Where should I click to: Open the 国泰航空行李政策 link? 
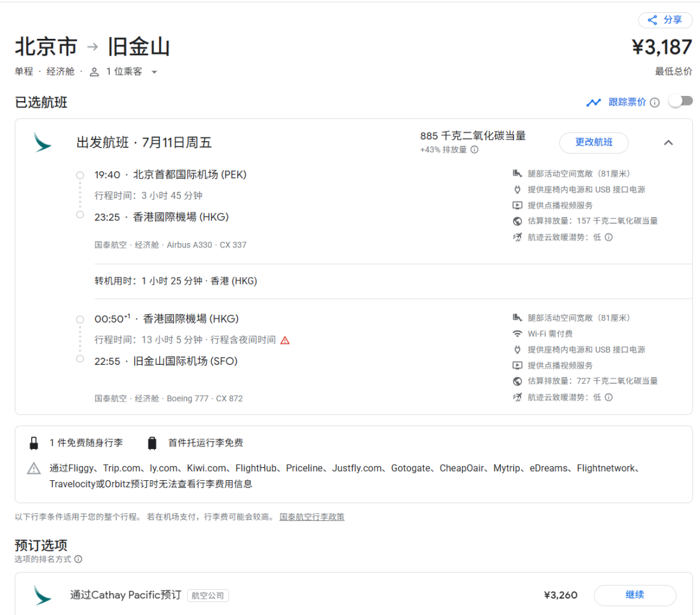coord(312,517)
